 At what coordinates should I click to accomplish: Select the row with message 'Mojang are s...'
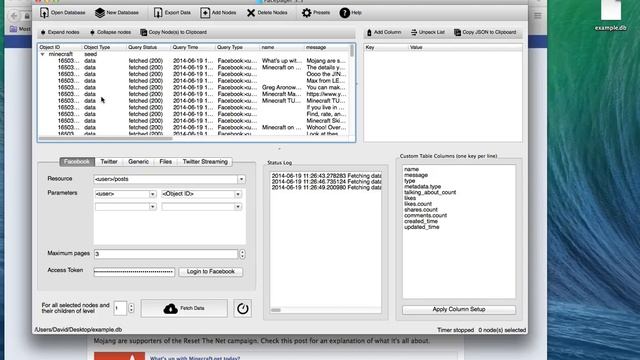[194, 61]
